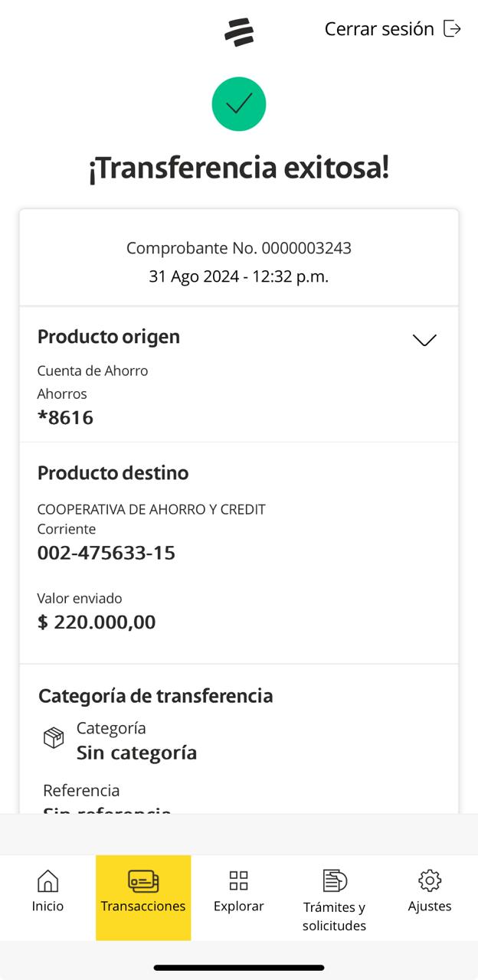Open the Explorar grid icon

pyautogui.click(x=239, y=880)
